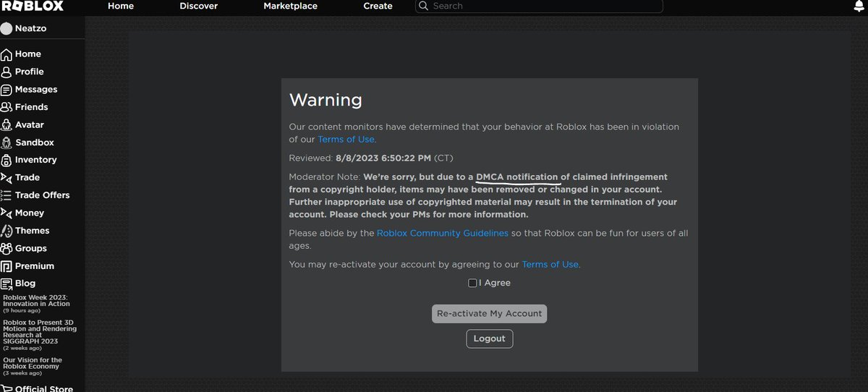Click the Warning heading

pos(325,99)
